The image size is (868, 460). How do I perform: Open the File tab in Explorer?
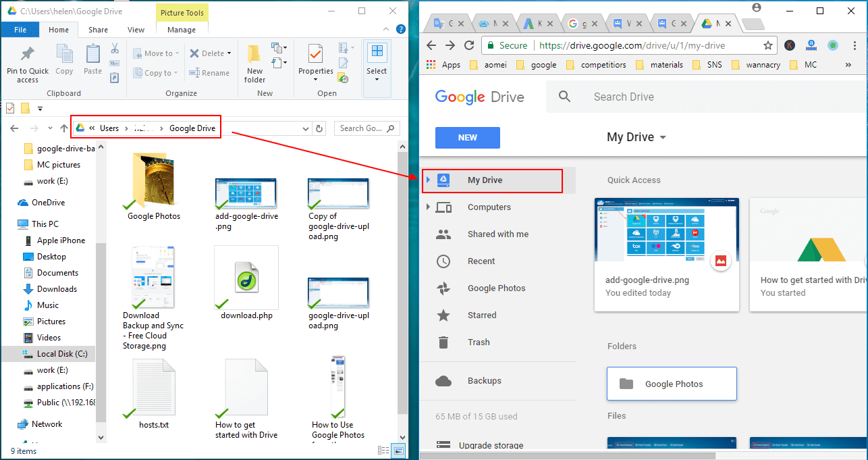[x=20, y=30]
